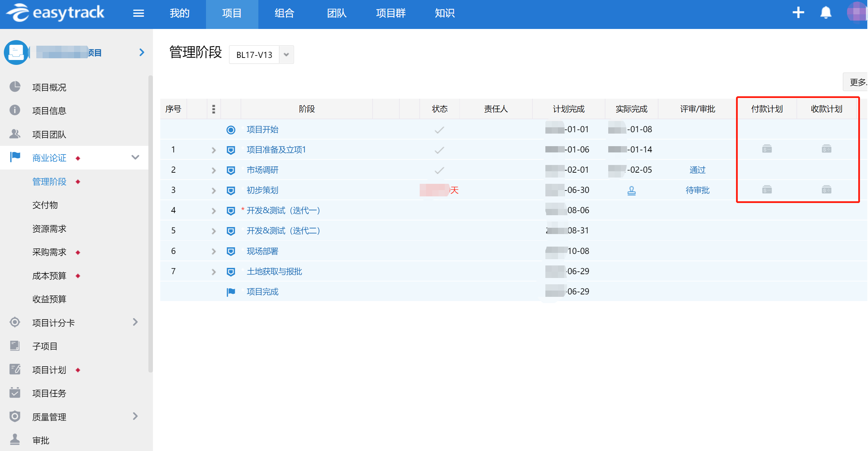Image resolution: width=868 pixels, height=451 pixels.
Task: Go to the 知识 top tab
Action: point(444,13)
